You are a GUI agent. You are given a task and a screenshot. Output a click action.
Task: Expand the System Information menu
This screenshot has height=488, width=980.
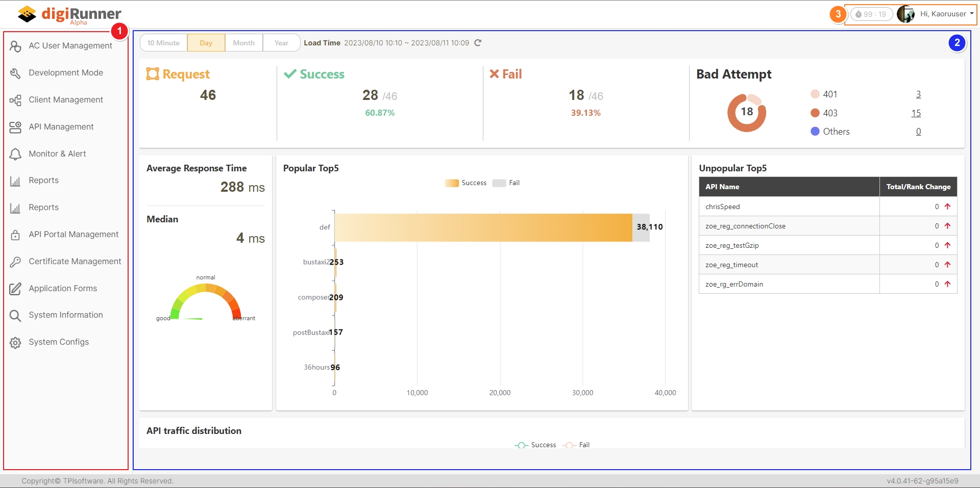(65, 315)
